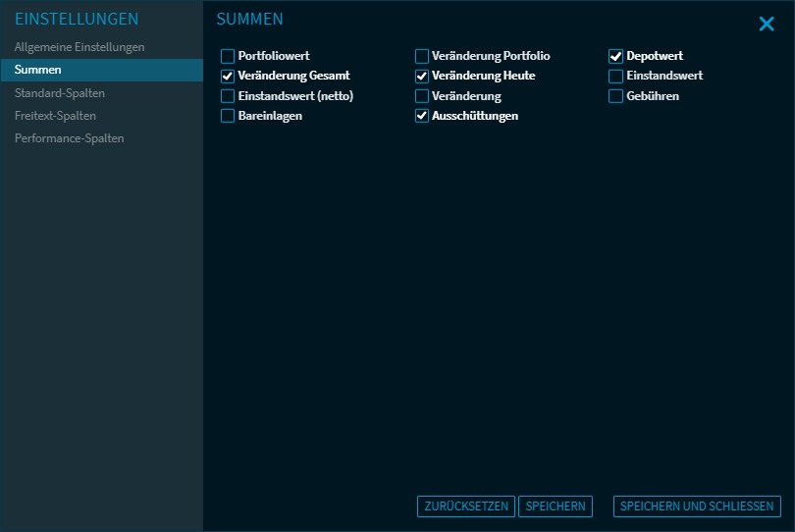Screen dimensions: 795x532
Task: Tick the Einstandswert (netto) checkbox
Action: point(228,96)
